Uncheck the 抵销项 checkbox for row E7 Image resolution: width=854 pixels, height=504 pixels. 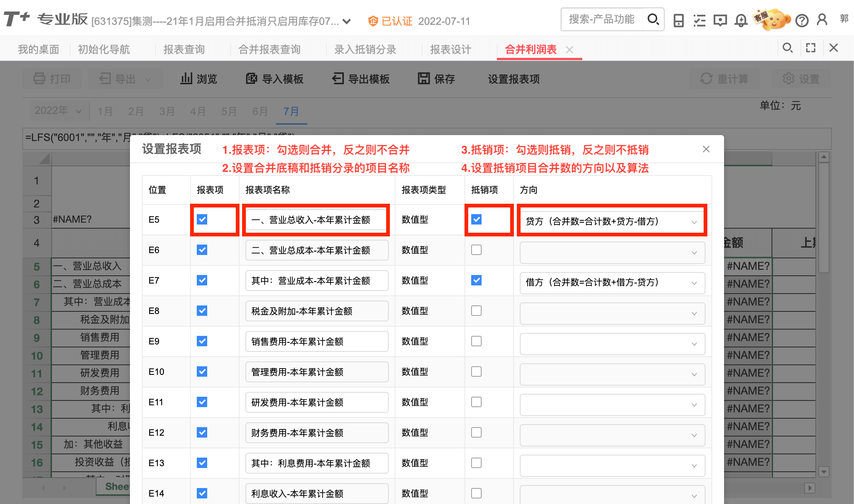(476, 280)
